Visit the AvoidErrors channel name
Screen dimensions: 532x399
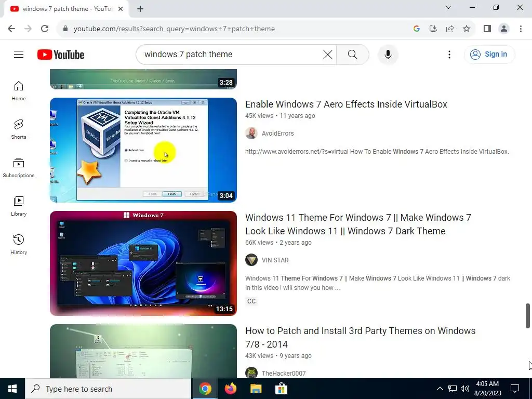[277, 134]
